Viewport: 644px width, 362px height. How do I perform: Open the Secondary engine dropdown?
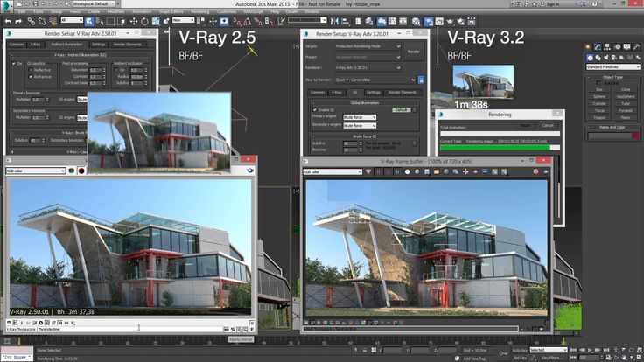(360, 126)
